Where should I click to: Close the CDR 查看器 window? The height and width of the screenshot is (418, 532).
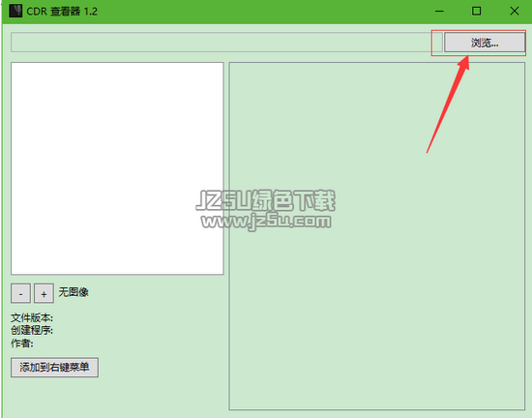515,12
